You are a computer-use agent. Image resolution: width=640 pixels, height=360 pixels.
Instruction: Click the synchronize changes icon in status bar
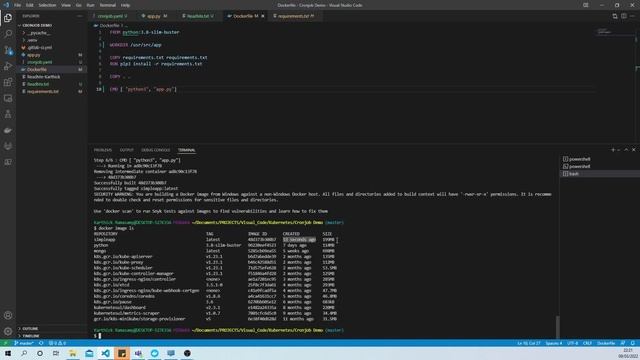(x=41, y=343)
